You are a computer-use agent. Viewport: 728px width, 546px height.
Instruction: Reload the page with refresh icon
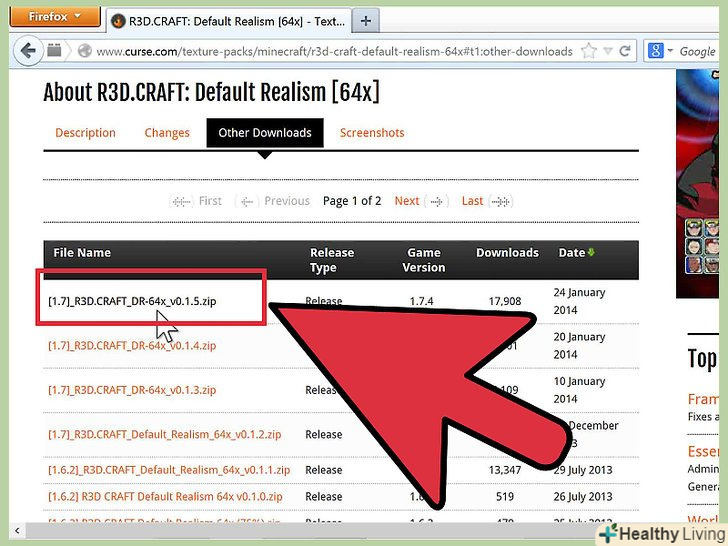coord(625,51)
